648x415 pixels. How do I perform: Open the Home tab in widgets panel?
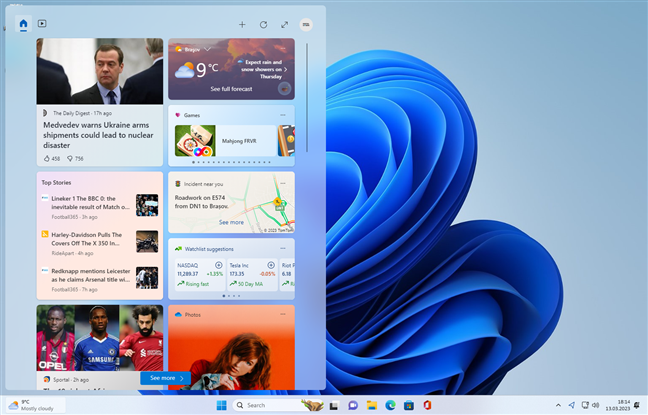point(24,24)
